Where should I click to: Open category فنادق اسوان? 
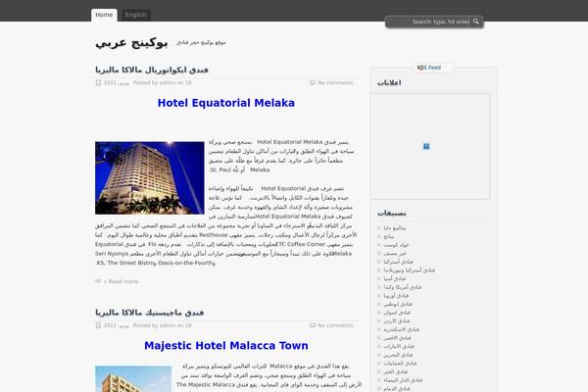pyautogui.click(x=397, y=312)
